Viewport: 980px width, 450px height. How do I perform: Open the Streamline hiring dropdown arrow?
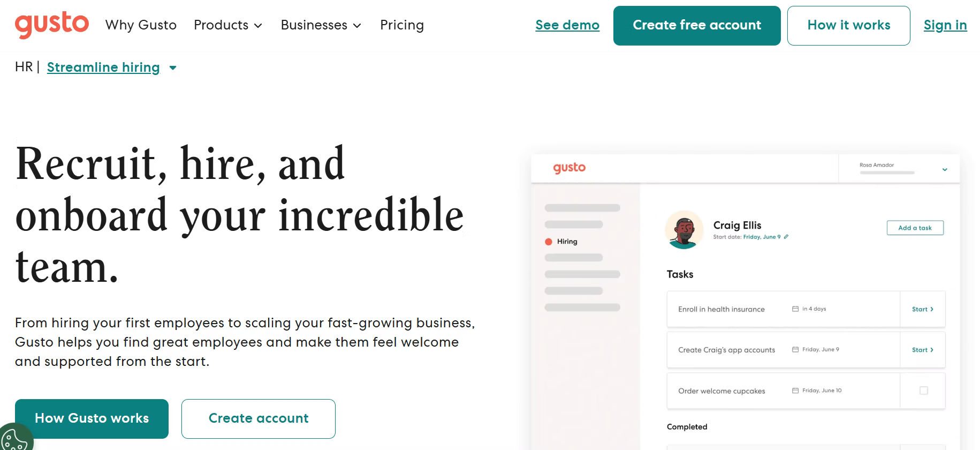coord(173,68)
